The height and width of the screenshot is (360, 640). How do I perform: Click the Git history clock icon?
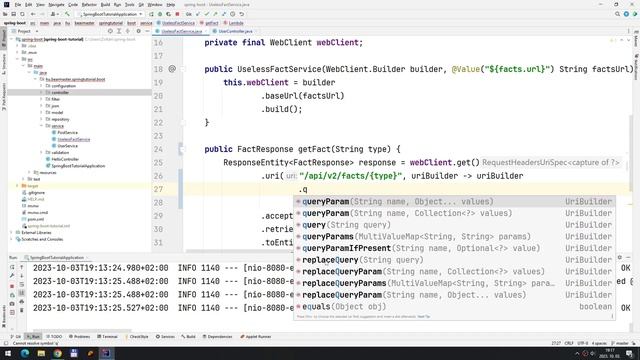click(233, 14)
